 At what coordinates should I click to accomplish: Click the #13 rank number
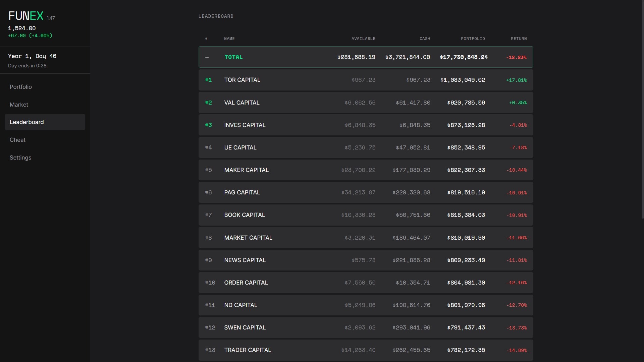pos(210,350)
